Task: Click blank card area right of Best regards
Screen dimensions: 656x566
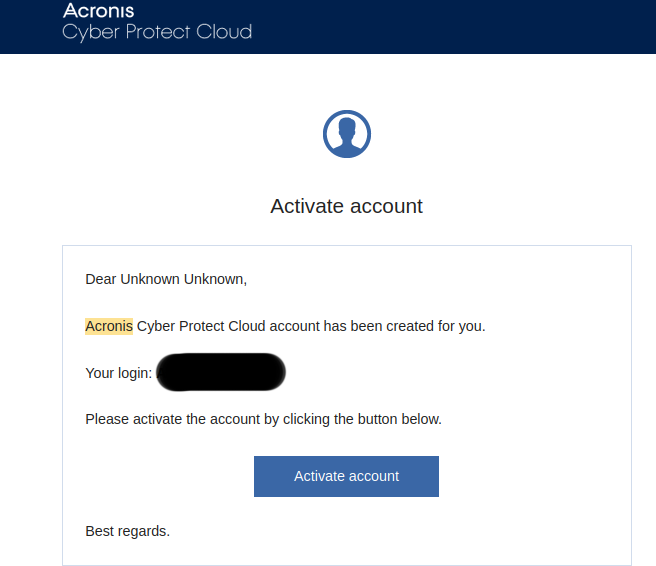Action: point(400,531)
